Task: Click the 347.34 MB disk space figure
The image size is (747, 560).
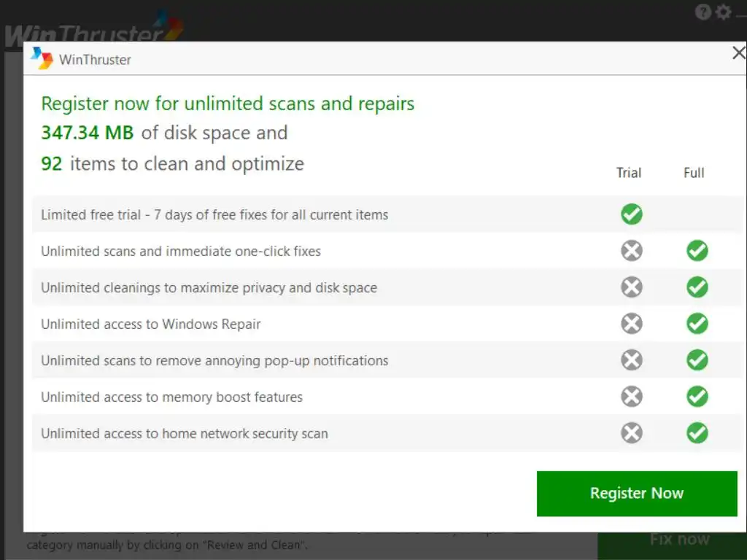Action: coord(88,133)
